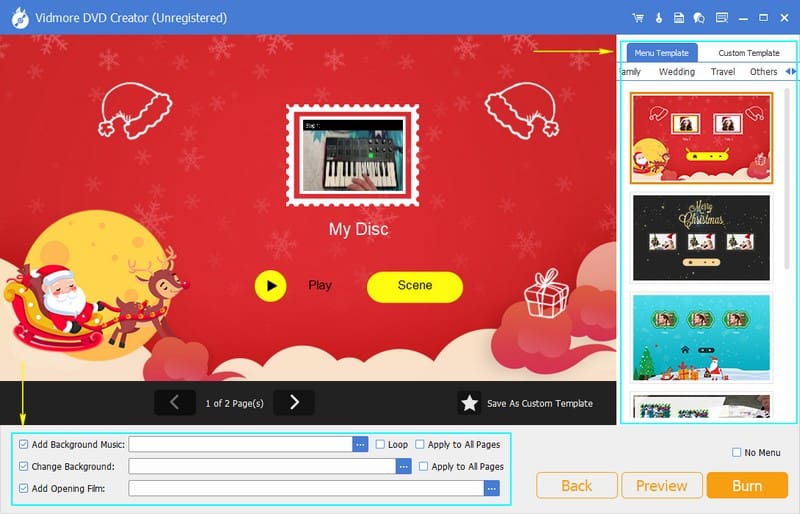Go to the previous menu page arrow

(x=175, y=402)
